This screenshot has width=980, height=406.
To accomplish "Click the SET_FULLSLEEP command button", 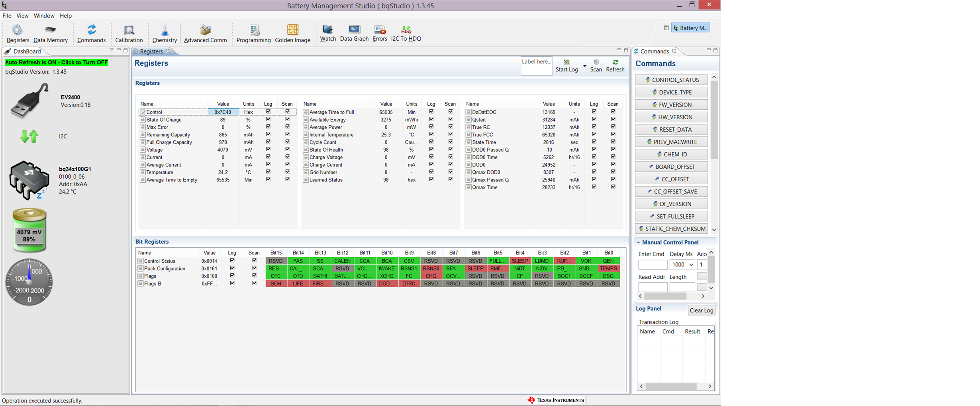I will pyautogui.click(x=671, y=216).
